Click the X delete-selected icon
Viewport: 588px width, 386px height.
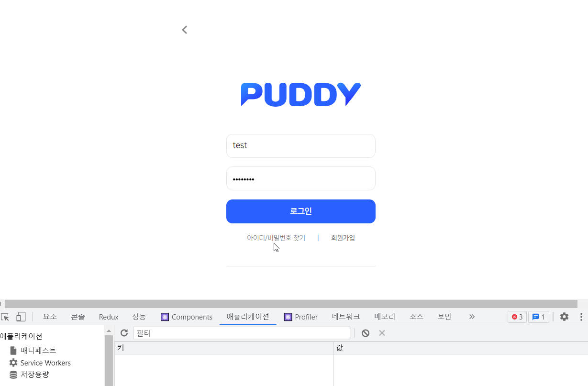click(x=382, y=333)
